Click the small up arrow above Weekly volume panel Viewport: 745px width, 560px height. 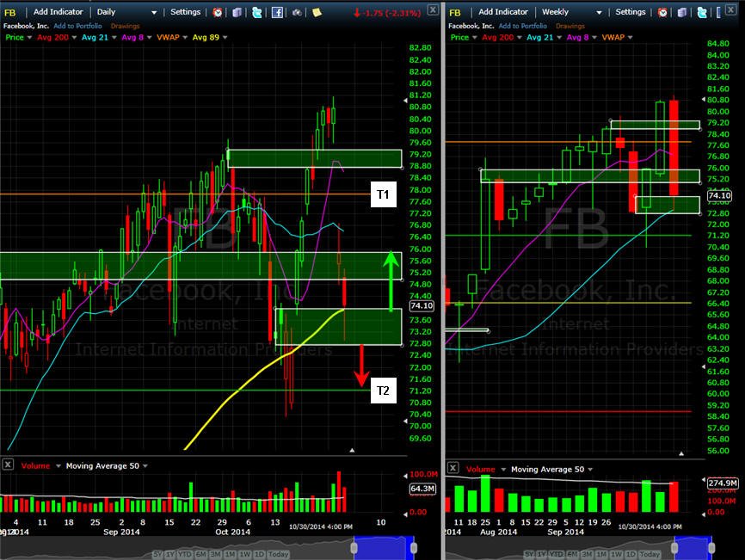coord(681,453)
